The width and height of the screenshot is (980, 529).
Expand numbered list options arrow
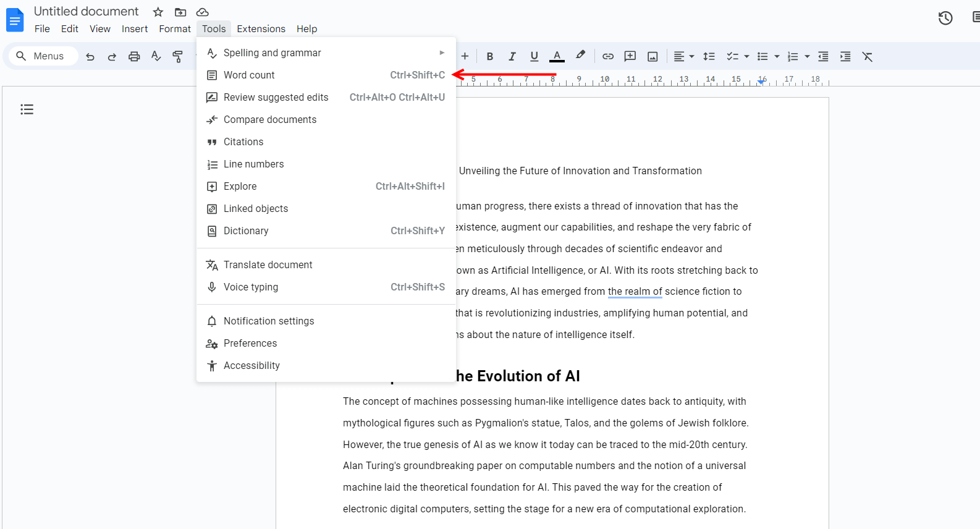point(807,56)
